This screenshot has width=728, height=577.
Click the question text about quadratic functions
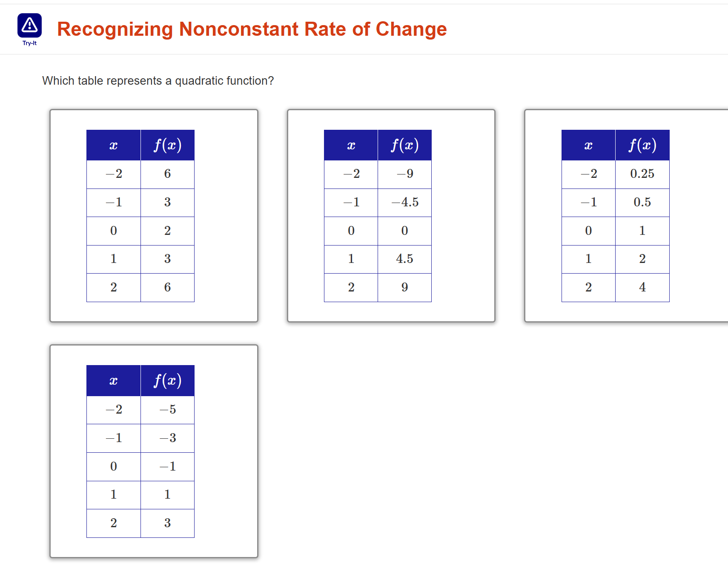[x=158, y=80]
